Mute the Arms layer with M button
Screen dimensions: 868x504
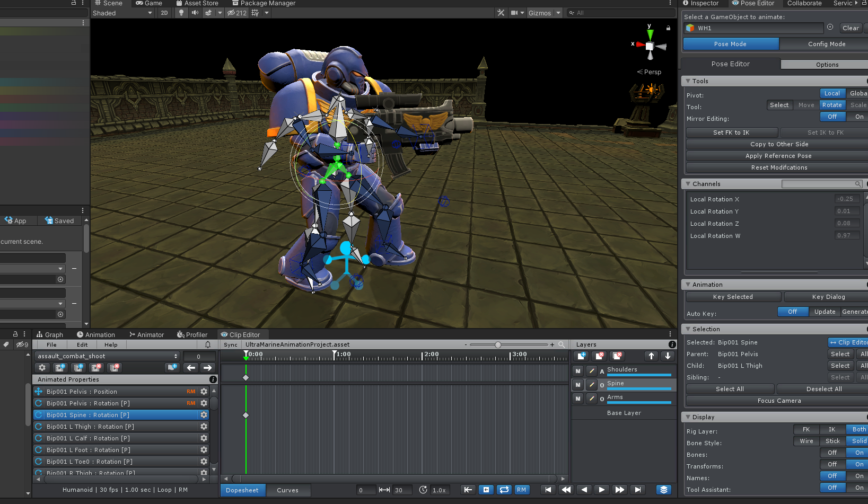click(578, 399)
